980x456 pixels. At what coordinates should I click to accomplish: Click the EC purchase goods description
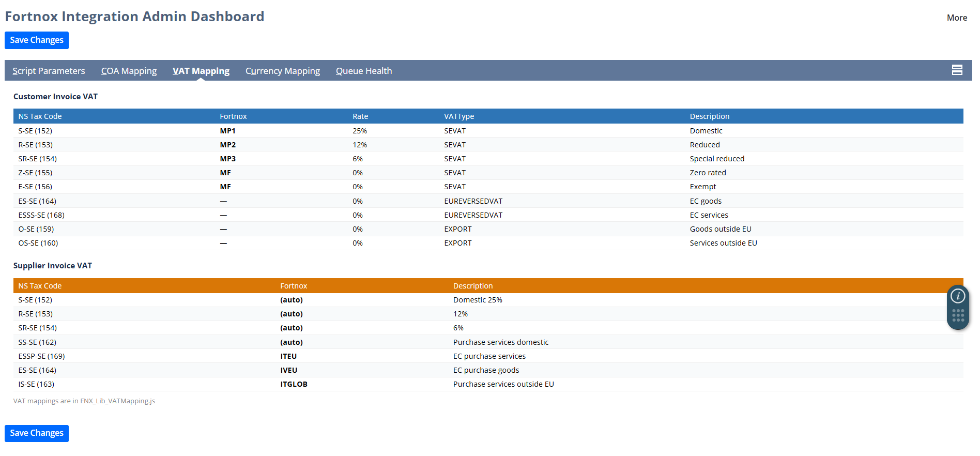(x=486, y=370)
